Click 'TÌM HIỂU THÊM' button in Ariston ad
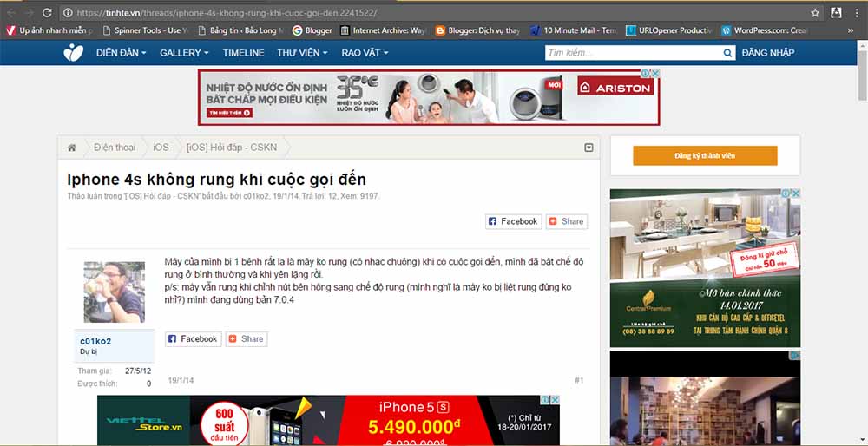This screenshot has height=446, width=868. click(x=230, y=113)
